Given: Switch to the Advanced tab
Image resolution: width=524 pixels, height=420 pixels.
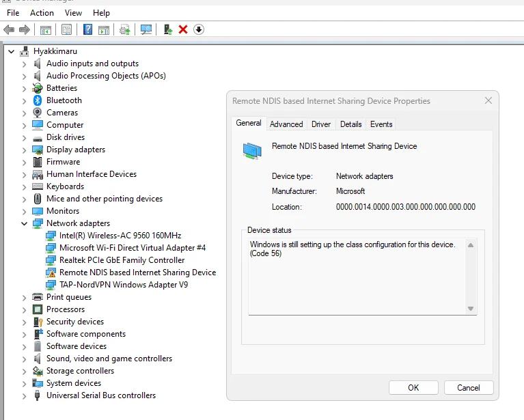Looking at the screenshot, I should 286,124.
